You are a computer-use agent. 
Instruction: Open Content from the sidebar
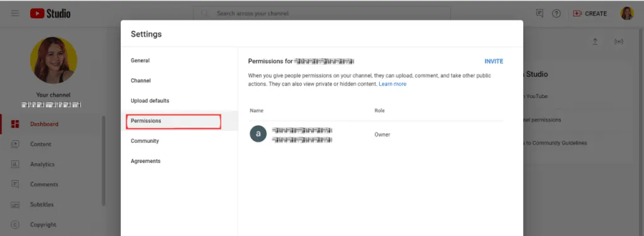(x=41, y=144)
